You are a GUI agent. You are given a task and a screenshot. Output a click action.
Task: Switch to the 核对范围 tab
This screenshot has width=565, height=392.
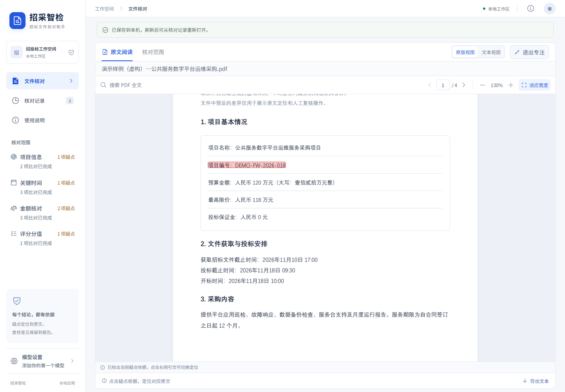pyautogui.click(x=153, y=52)
